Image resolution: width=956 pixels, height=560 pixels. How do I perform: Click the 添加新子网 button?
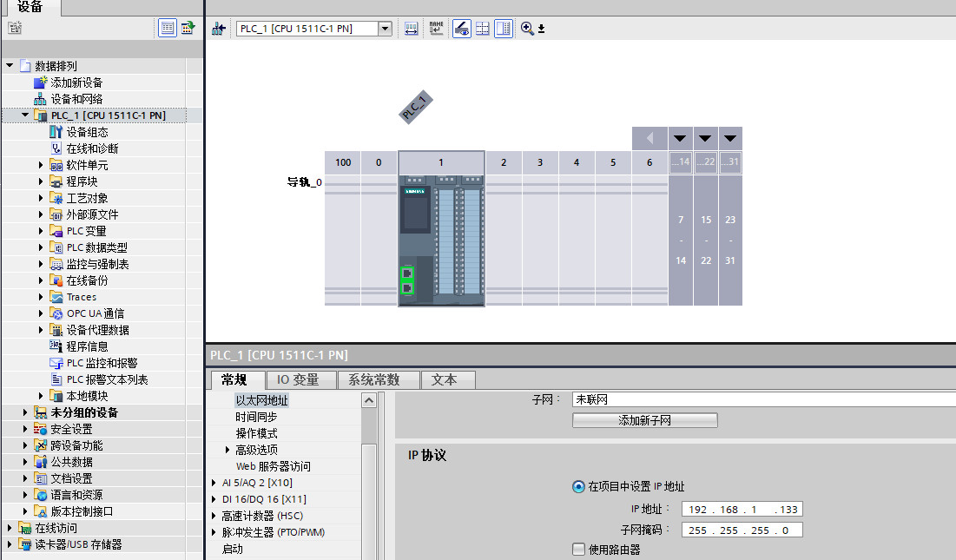coord(644,420)
